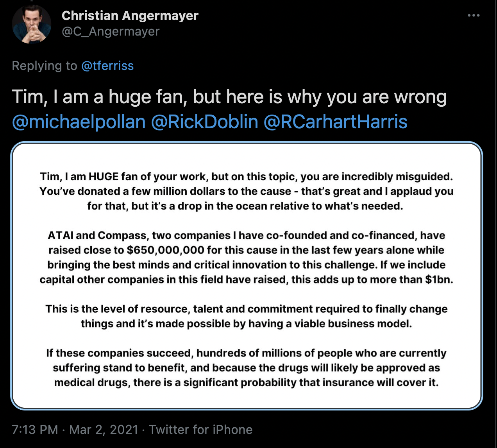This screenshot has height=448, width=497.
Task: Open Christian Angermayer's profile picture
Action: [x=32, y=24]
